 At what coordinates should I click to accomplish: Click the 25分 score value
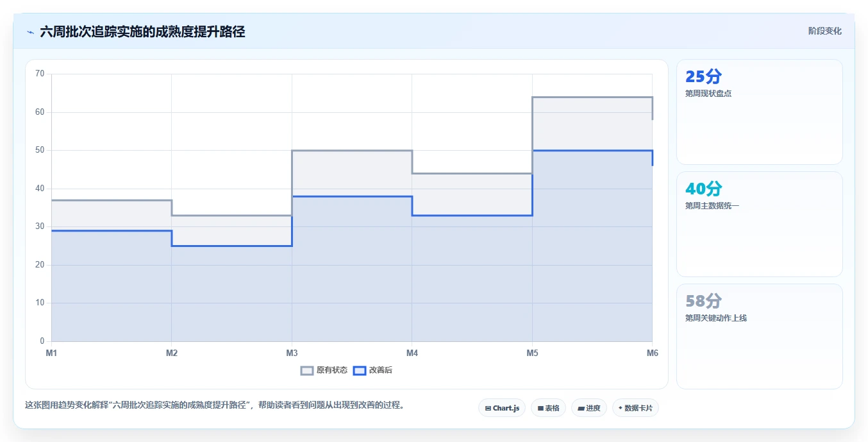[703, 76]
